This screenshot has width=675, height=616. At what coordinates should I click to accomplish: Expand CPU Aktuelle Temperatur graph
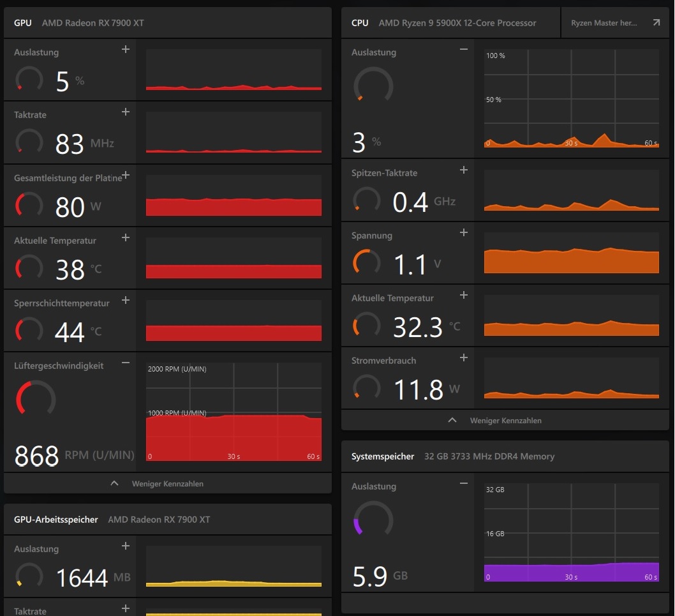(463, 295)
